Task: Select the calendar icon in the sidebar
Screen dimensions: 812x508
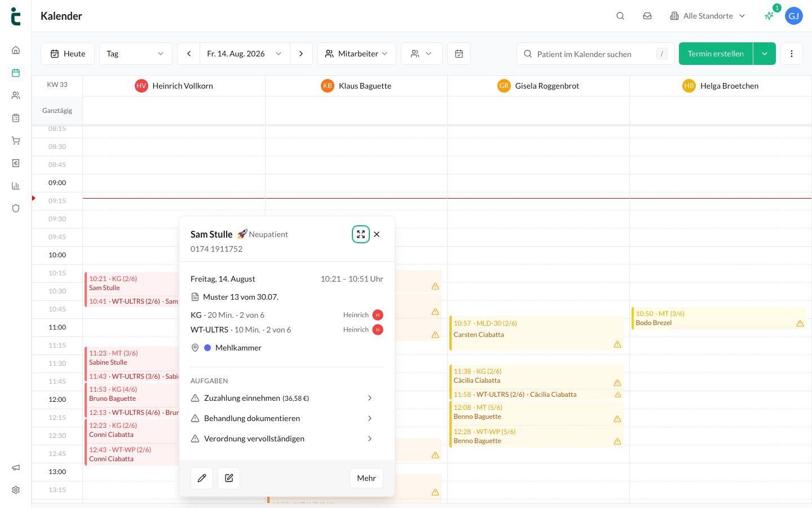Action: coord(16,73)
